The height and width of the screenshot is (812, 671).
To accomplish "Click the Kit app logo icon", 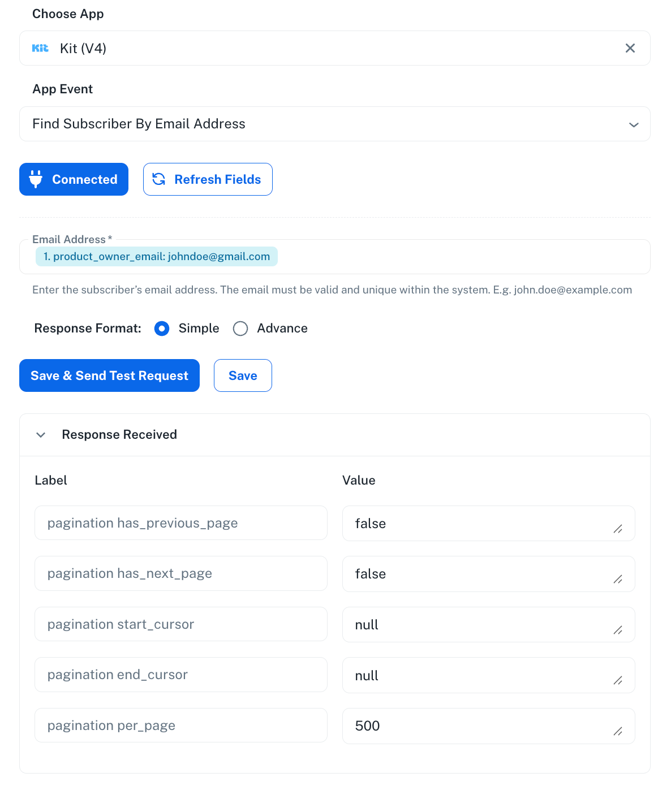I will coord(40,48).
